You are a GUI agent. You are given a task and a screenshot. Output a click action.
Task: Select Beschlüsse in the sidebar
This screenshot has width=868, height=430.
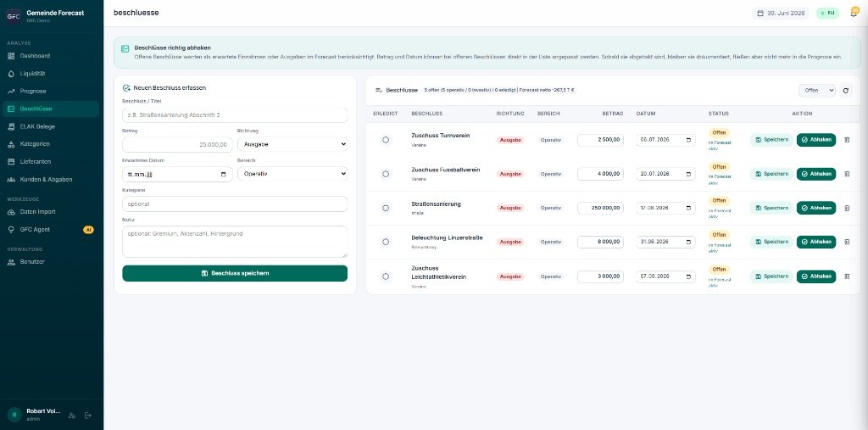coord(50,109)
